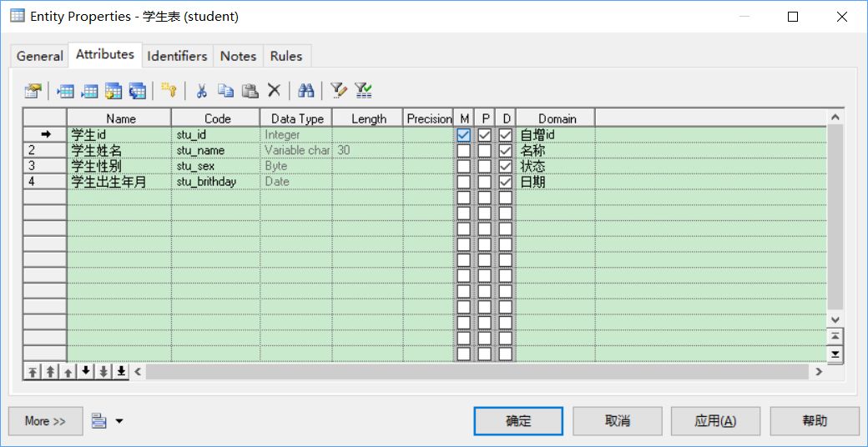
Task: Toggle Displayed checkbox for 学生性别
Action: (506, 166)
